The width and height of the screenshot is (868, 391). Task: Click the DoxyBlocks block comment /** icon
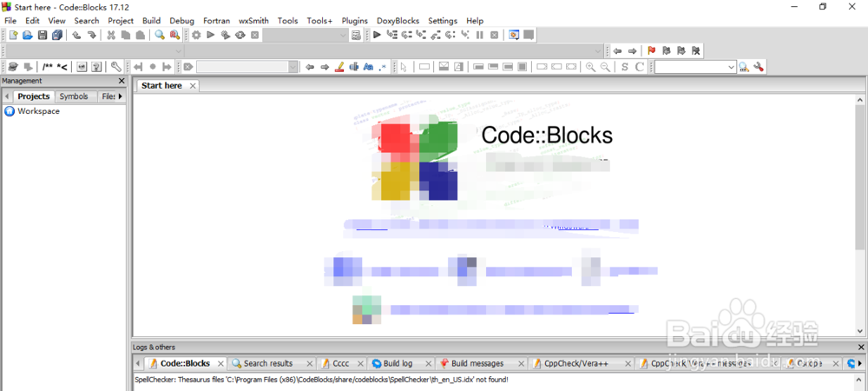coord(48,67)
